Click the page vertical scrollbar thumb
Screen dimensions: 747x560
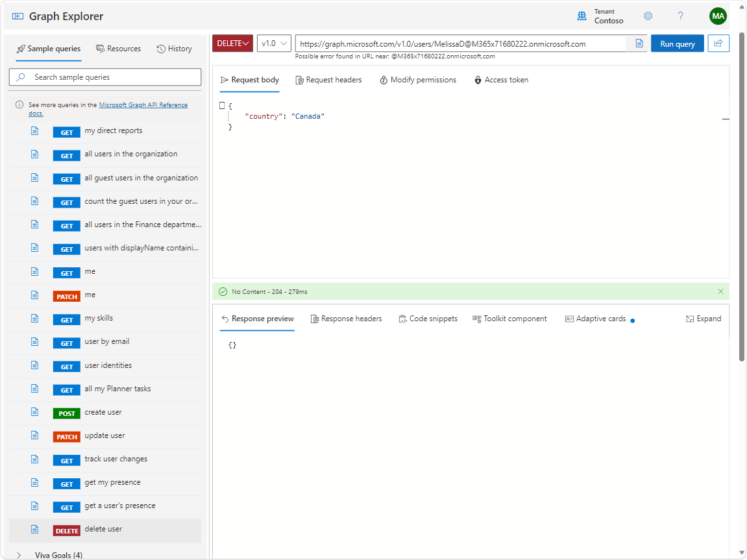[x=741, y=197]
